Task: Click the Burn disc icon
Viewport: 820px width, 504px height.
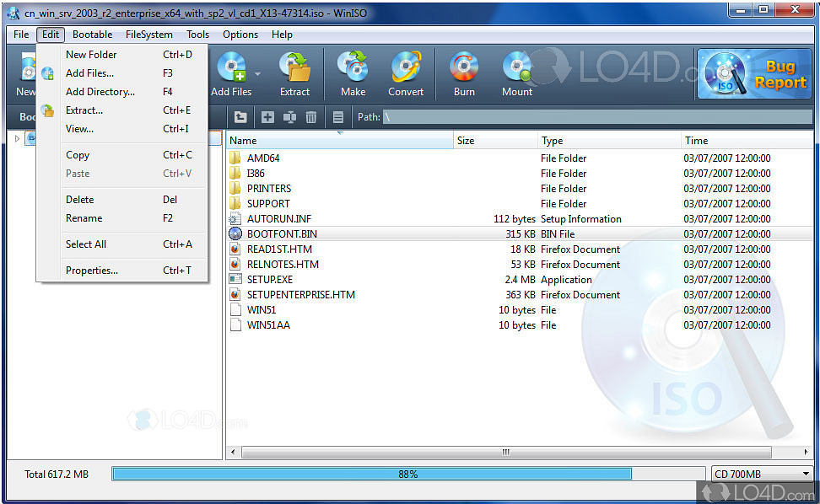Action: [464, 73]
